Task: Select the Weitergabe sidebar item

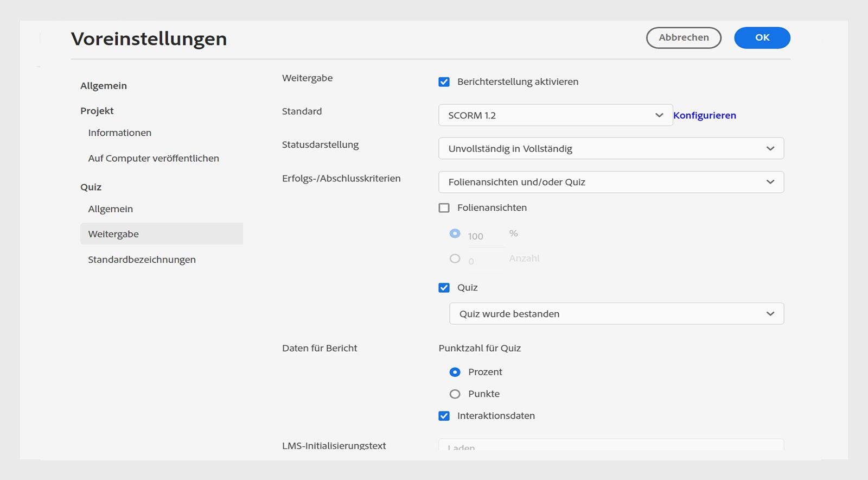Action: coord(113,234)
